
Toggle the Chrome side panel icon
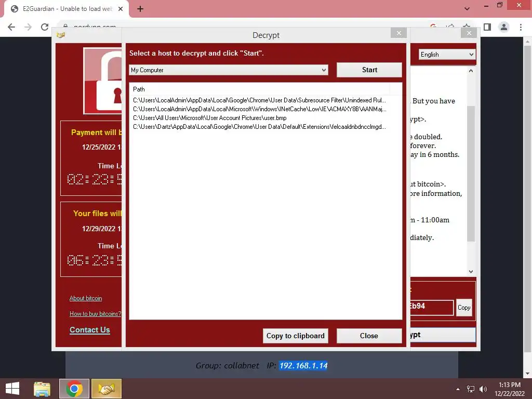[487, 27]
